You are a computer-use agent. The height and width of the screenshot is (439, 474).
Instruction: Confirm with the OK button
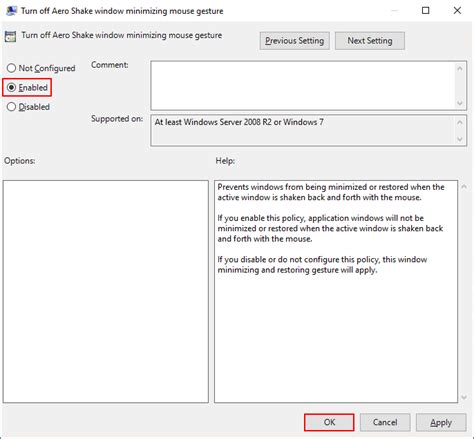coord(329,422)
